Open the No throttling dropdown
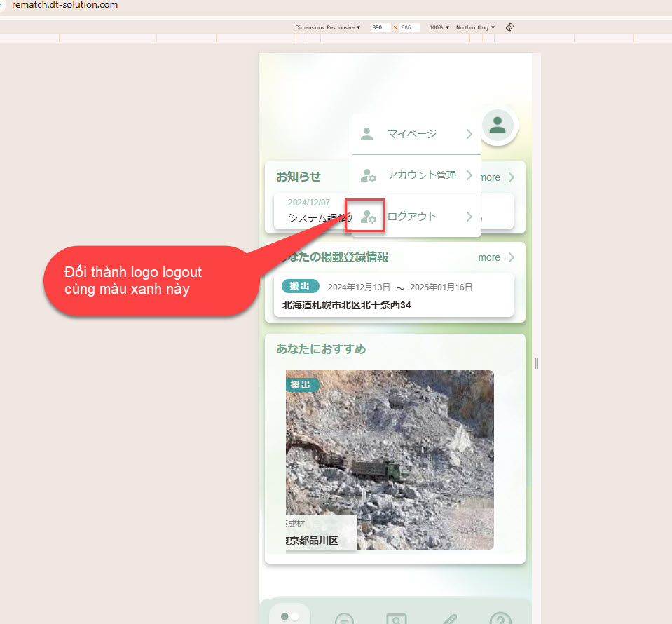 tap(475, 27)
